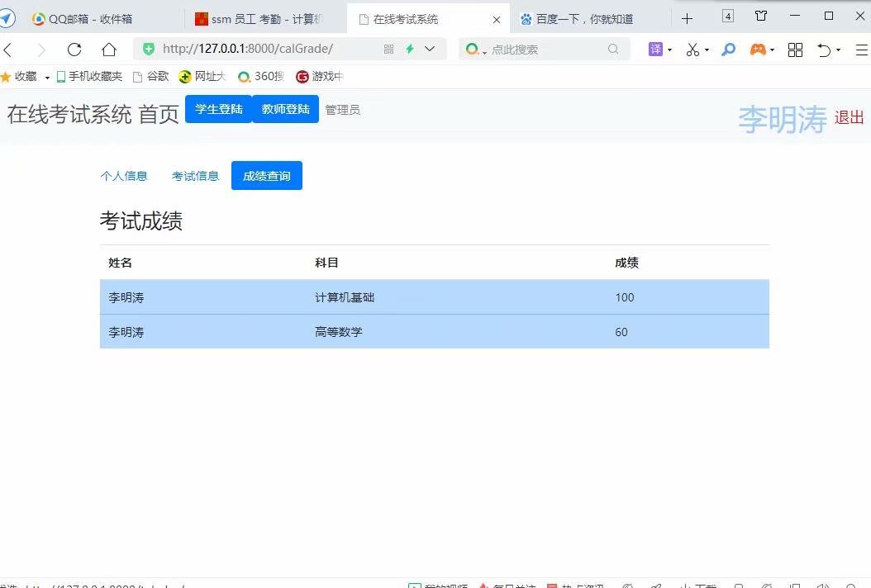This screenshot has height=588, width=871.
Task: Click the green security shield in address bar
Action: coord(148,49)
